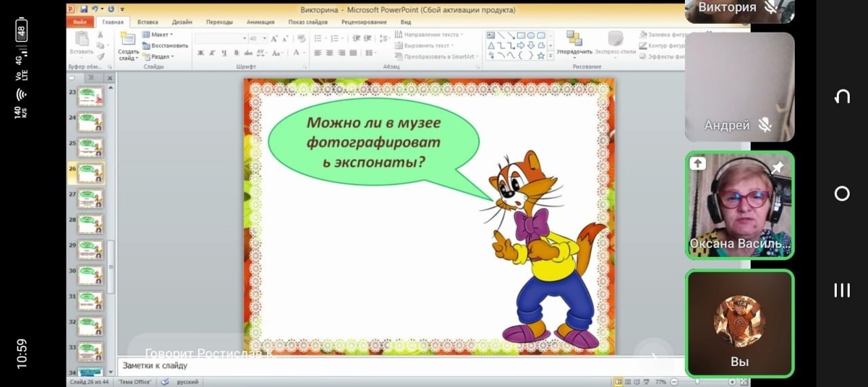Open the Показ слайдов ribbon tab
Image resolution: width=868 pixels, height=387 pixels.
click(308, 22)
